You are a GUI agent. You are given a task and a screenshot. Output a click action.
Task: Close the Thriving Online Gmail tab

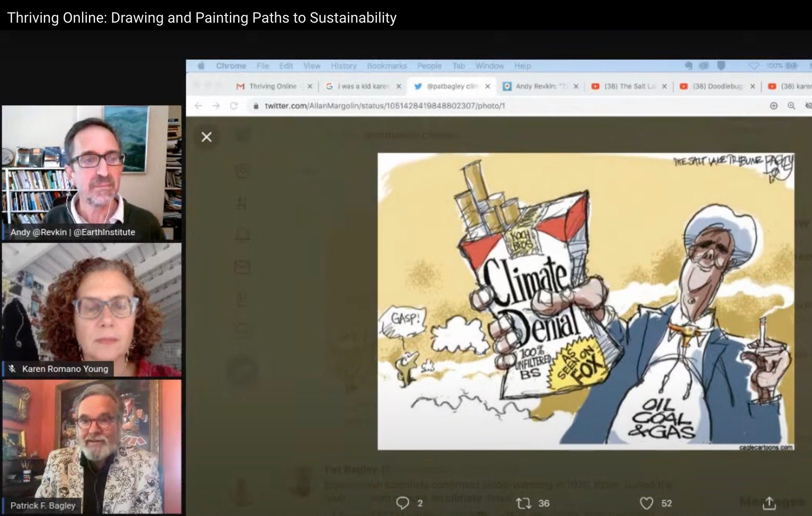[x=310, y=86]
